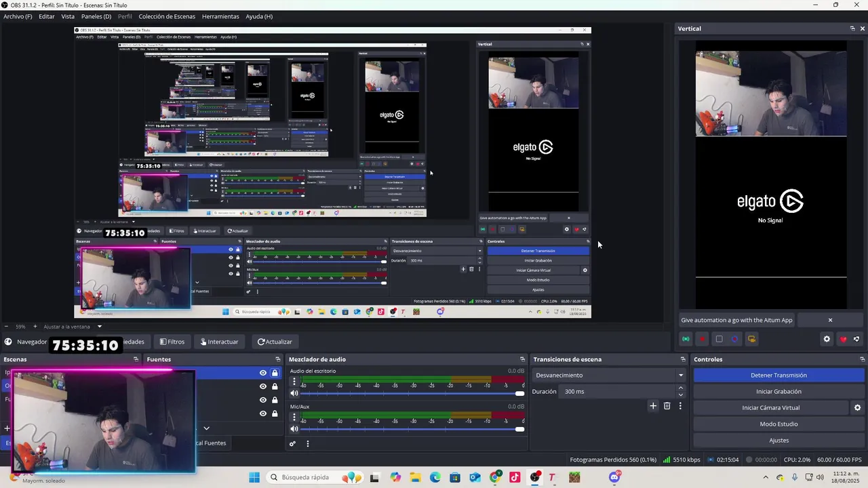The width and height of the screenshot is (868, 488).
Task: Zoom out the preview with minus
Action: (7, 327)
